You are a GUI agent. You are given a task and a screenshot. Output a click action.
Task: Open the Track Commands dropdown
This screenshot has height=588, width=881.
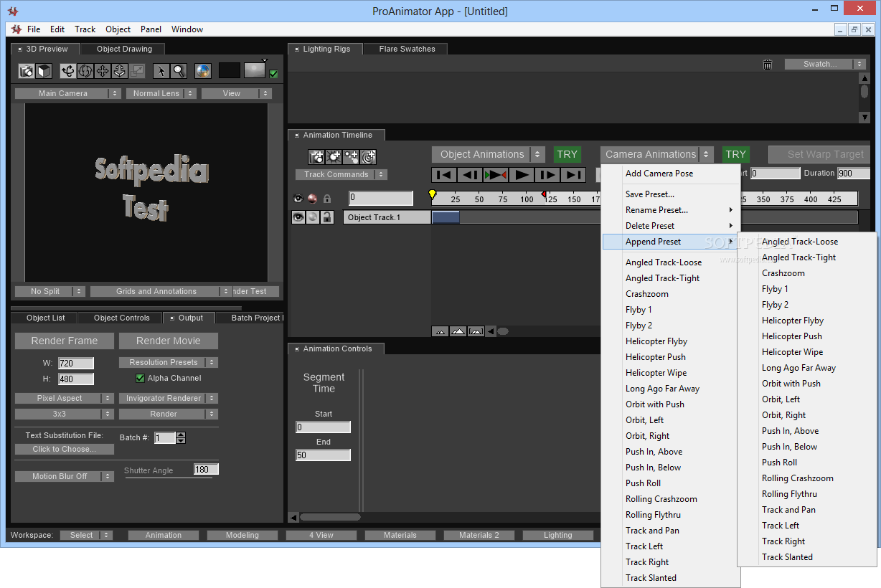tap(341, 174)
